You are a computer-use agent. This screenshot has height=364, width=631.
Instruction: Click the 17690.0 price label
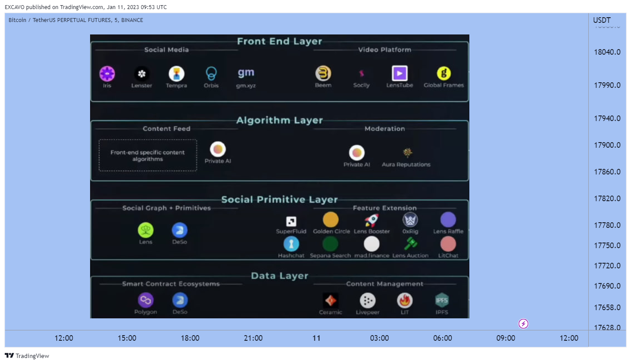[607, 286]
